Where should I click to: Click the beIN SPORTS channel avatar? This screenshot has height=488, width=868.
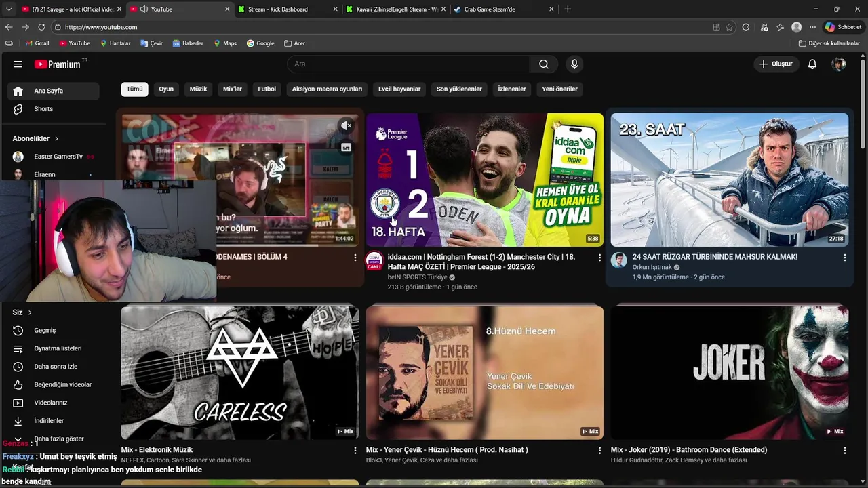click(x=374, y=261)
